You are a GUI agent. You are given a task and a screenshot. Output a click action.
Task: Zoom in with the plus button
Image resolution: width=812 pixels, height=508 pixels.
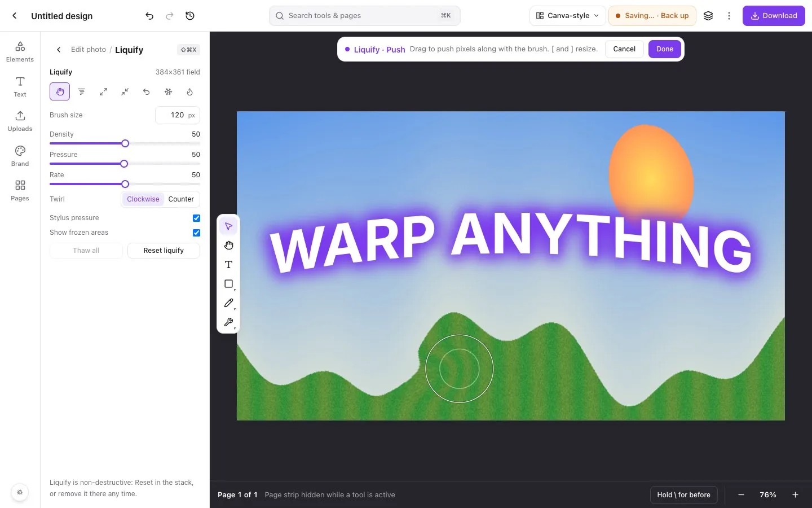[795, 495]
